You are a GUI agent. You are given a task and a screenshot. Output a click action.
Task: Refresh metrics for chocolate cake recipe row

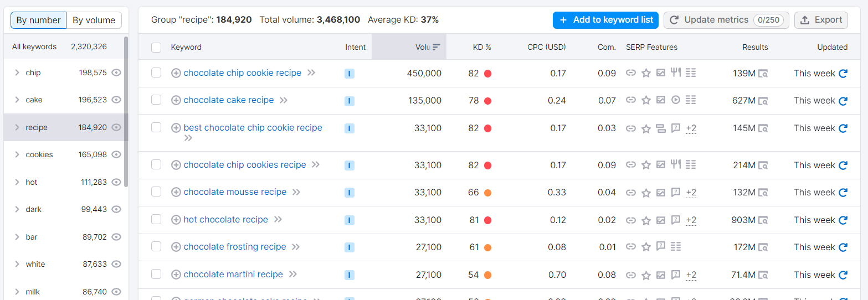843,101
